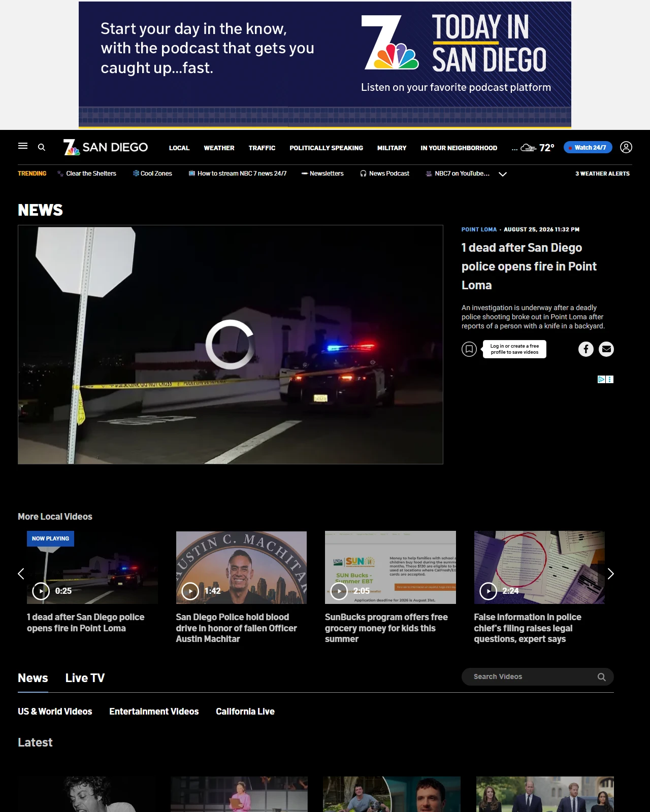Open latest thumbnail of man with dog

click(392, 794)
